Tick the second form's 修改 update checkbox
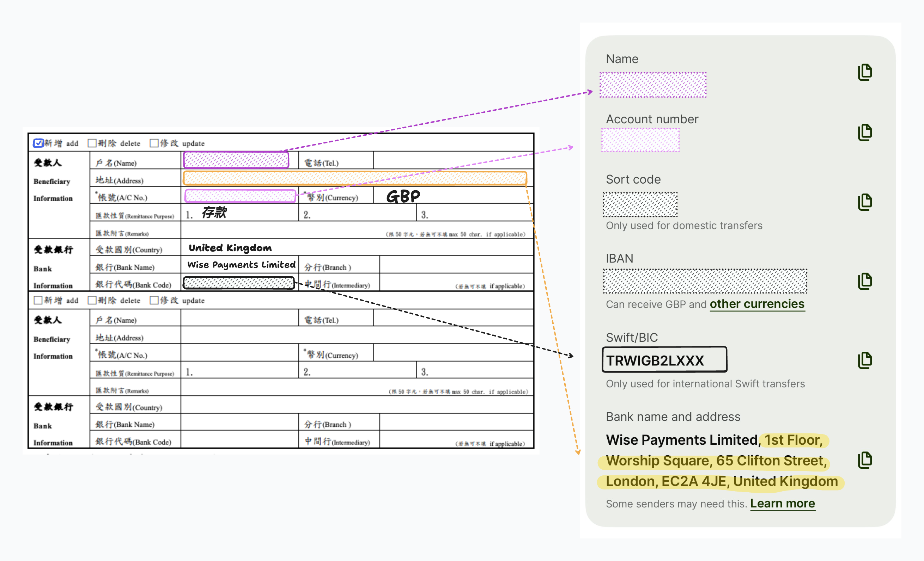This screenshot has height=561, width=924. 154,300
